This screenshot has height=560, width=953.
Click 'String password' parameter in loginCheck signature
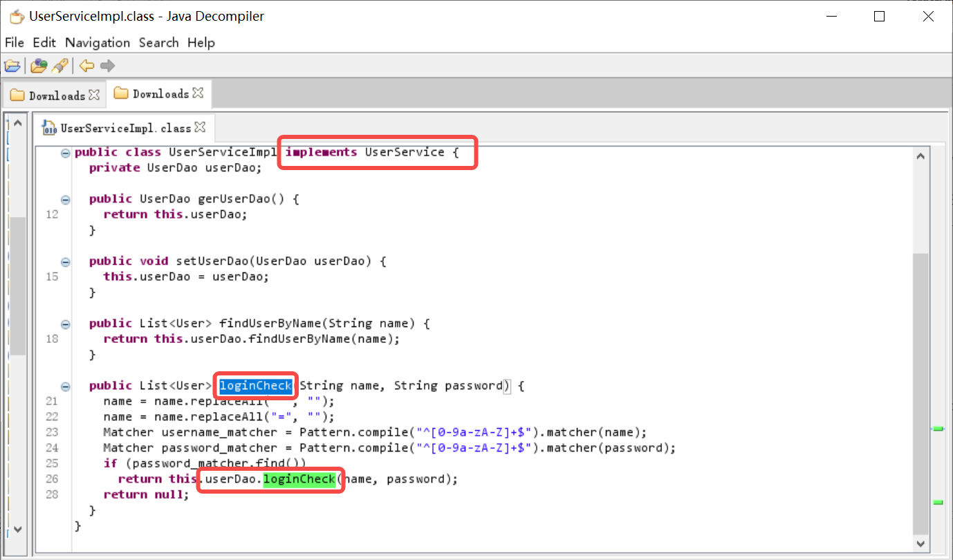pyautogui.click(x=448, y=386)
